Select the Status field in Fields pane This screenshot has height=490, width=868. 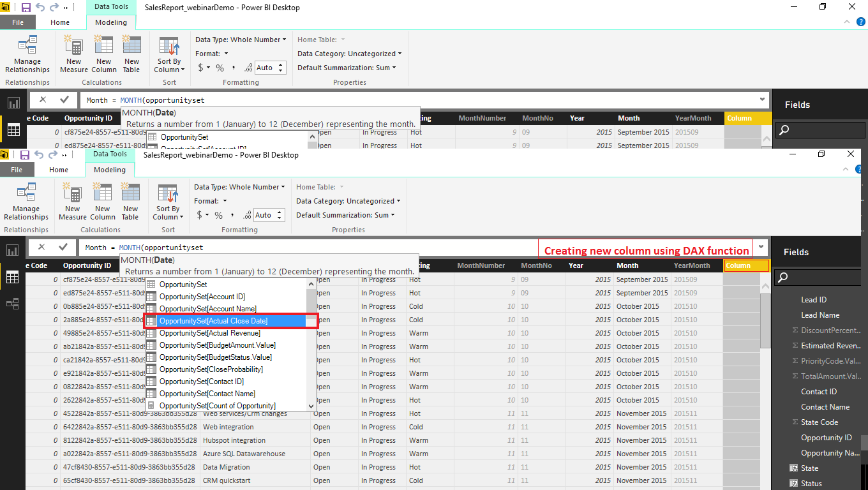click(811, 484)
